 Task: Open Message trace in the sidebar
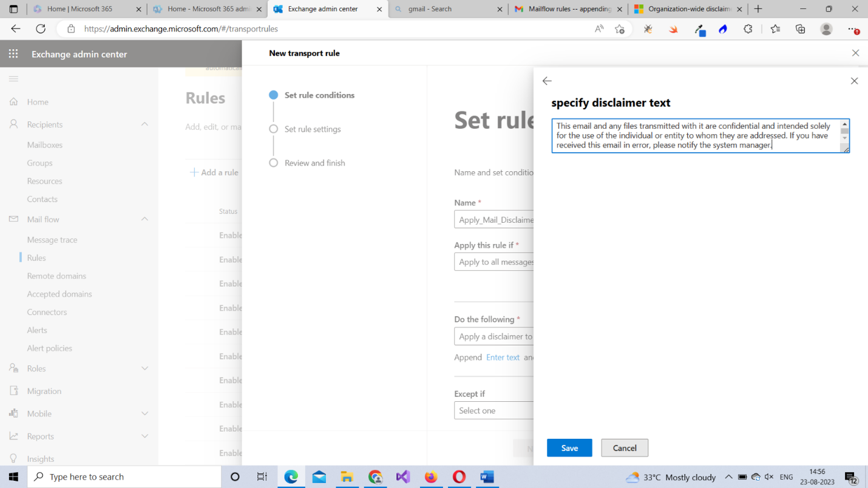click(x=52, y=240)
